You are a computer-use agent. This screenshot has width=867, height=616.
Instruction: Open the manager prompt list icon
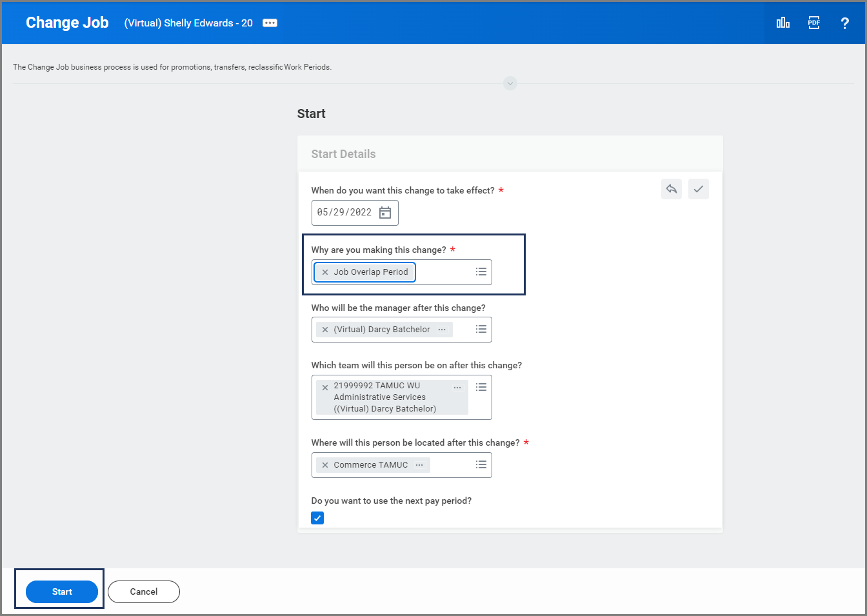[x=481, y=330]
